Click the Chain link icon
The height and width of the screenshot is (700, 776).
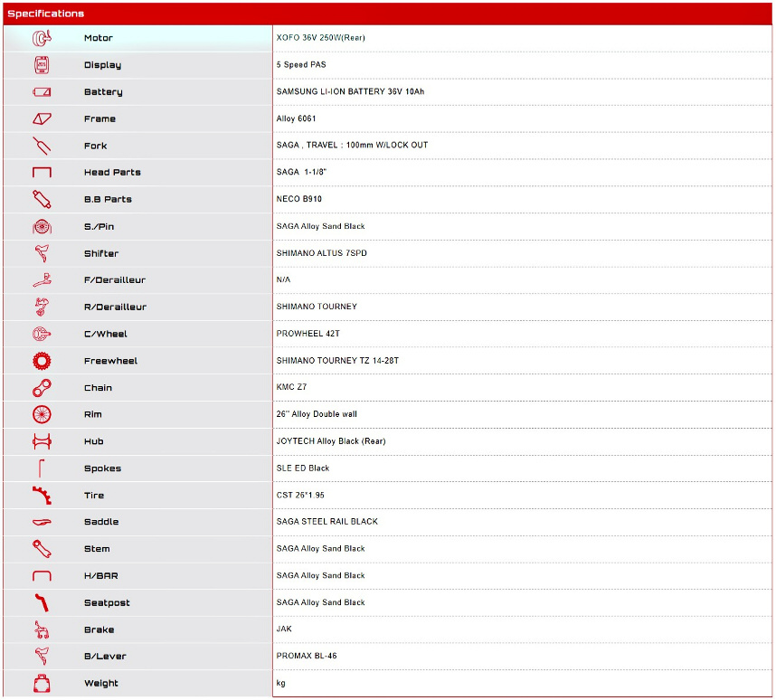(x=43, y=388)
